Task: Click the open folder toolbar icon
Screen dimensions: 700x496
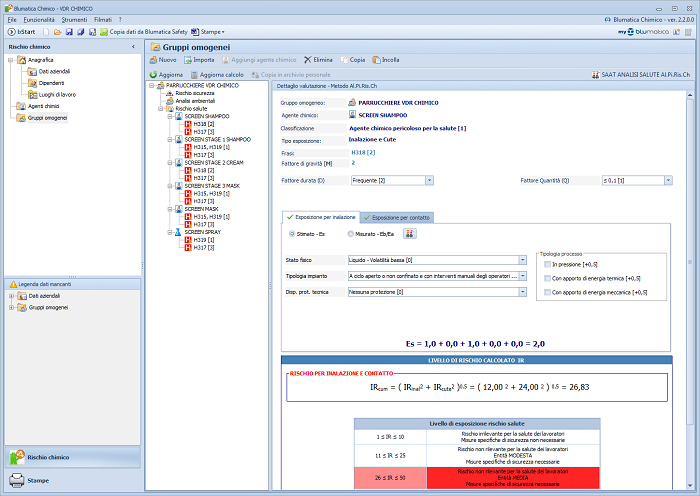Action: click(x=59, y=32)
